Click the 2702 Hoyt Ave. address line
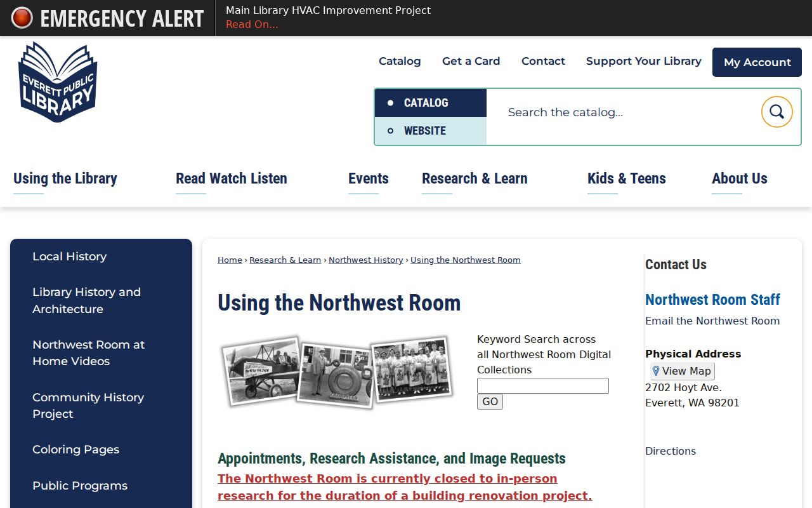The height and width of the screenshot is (508, 812). coord(683,387)
